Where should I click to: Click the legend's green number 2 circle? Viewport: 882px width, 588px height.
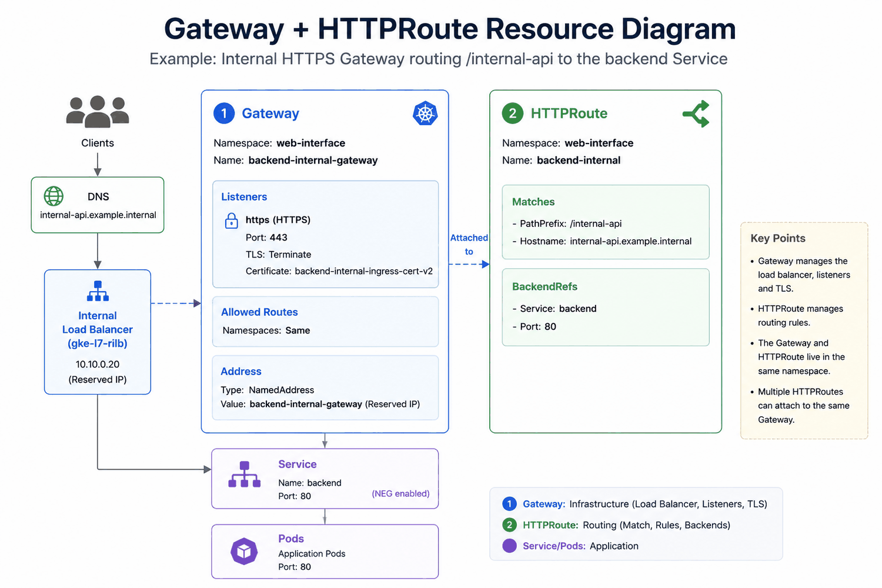click(509, 525)
